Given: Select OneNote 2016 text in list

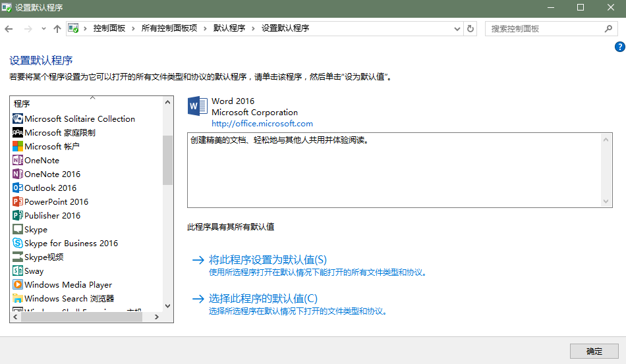Looking at the screenshot, I should pyautogui.click(x=52, y=174).
